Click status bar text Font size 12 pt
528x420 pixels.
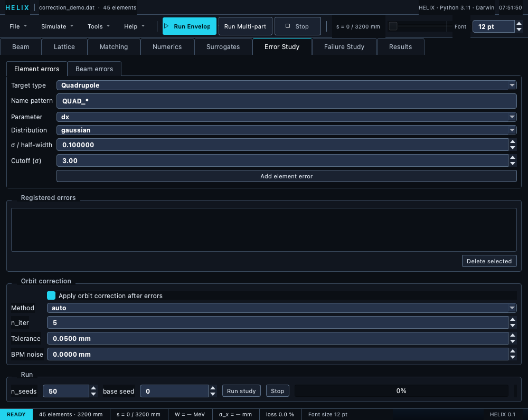point(328,414)
